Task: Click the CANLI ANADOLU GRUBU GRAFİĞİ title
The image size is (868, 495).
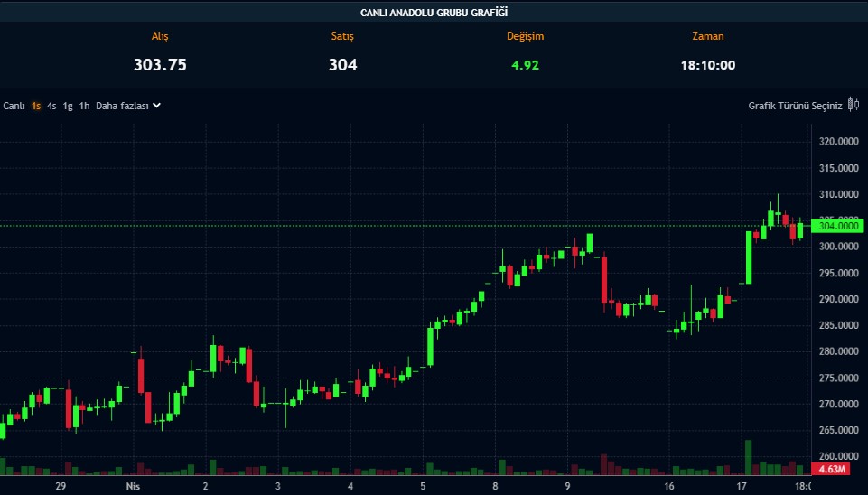Action: click(x=434, y=12)
